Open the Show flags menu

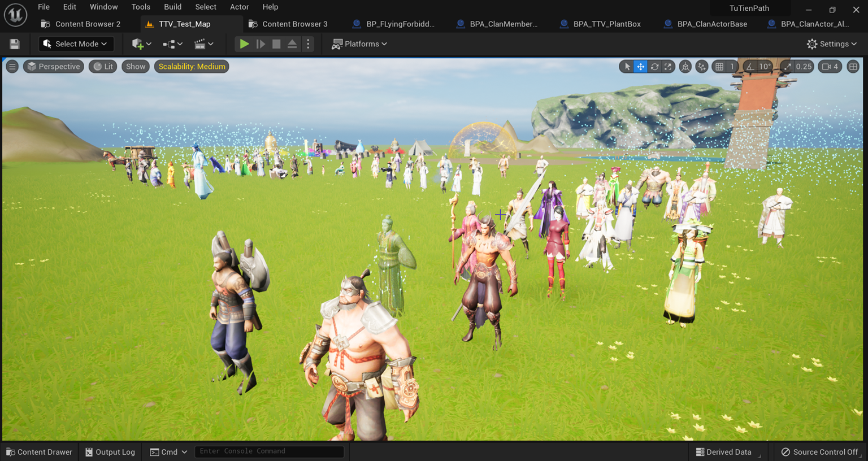tap(136, 67)
